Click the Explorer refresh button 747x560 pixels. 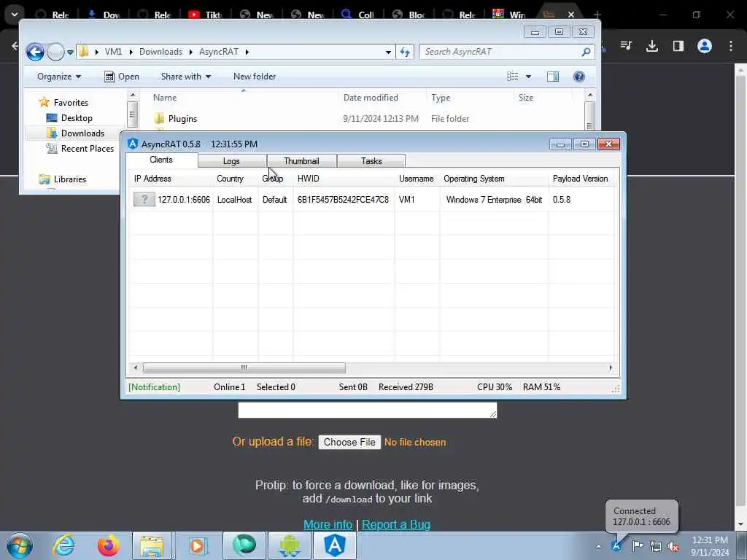click(x=405, y=52)
